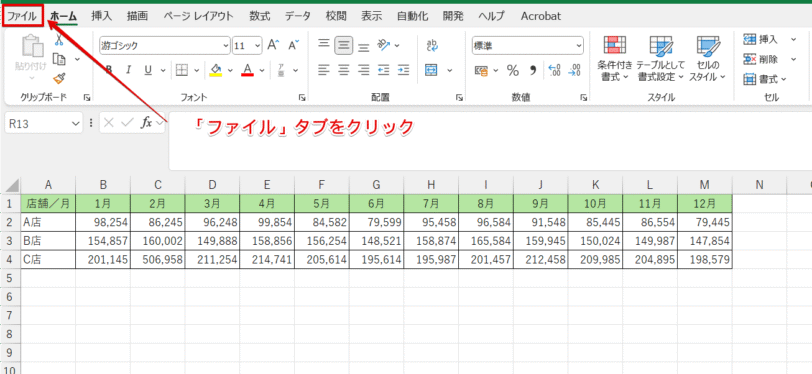Click the Select All corner triangle
The height and width of the screenshot is (374, 812).
coord(11,184)
